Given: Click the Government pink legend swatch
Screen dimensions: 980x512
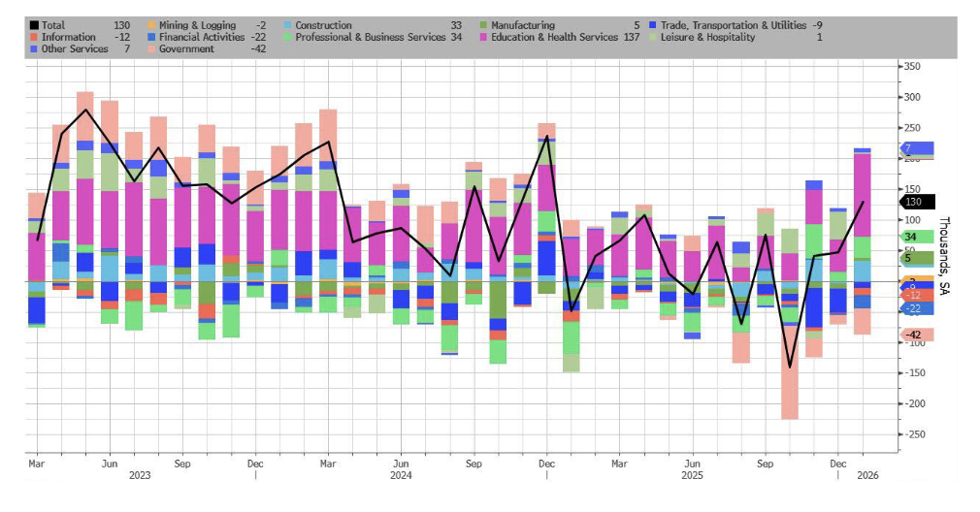Looking at the screenshot, I should (150, 48).
